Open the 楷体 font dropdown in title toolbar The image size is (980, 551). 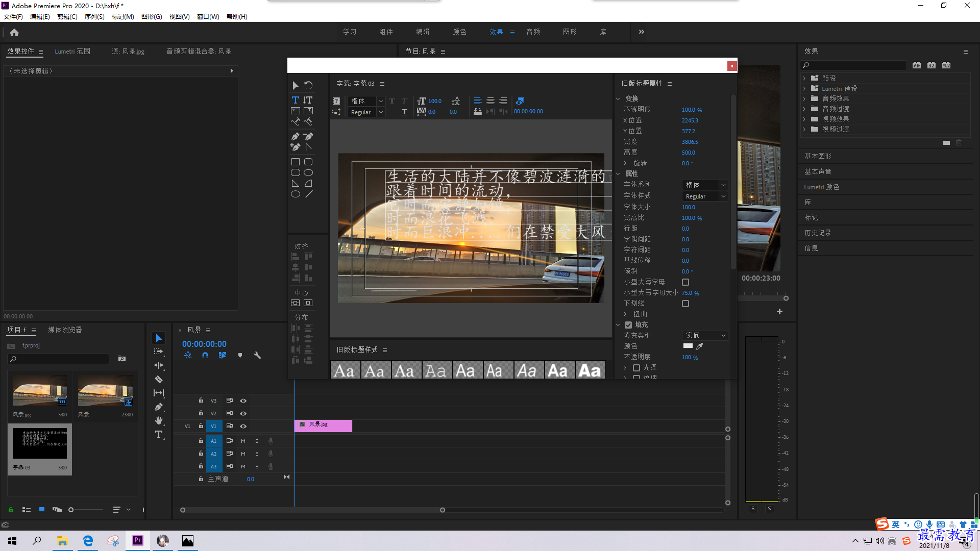[x=366, y=101]
